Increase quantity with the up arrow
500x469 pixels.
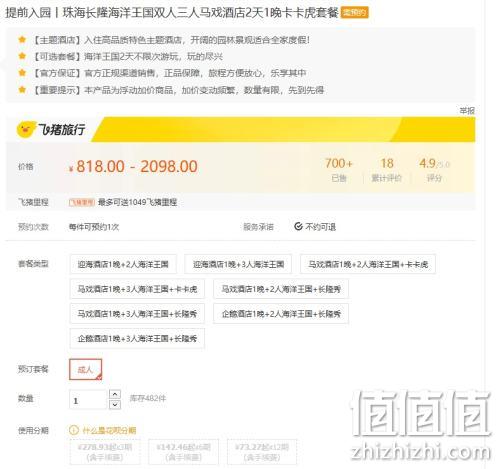tap(115, 394)
